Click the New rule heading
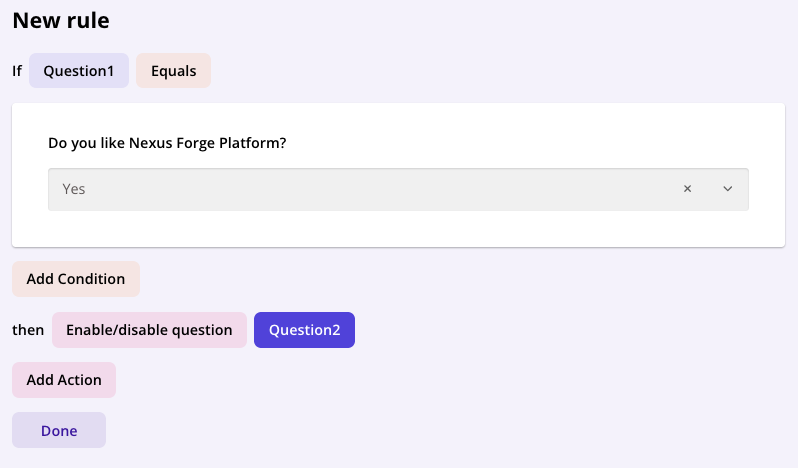Image resolution: width=798 pixels, height=468 pixels. tap(61, 20)
